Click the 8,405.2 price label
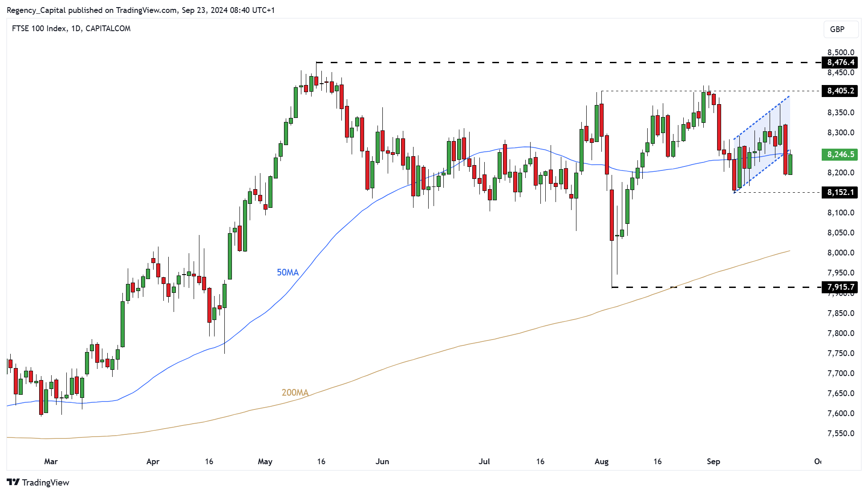 pyautogui.click(x=840, y=91)
